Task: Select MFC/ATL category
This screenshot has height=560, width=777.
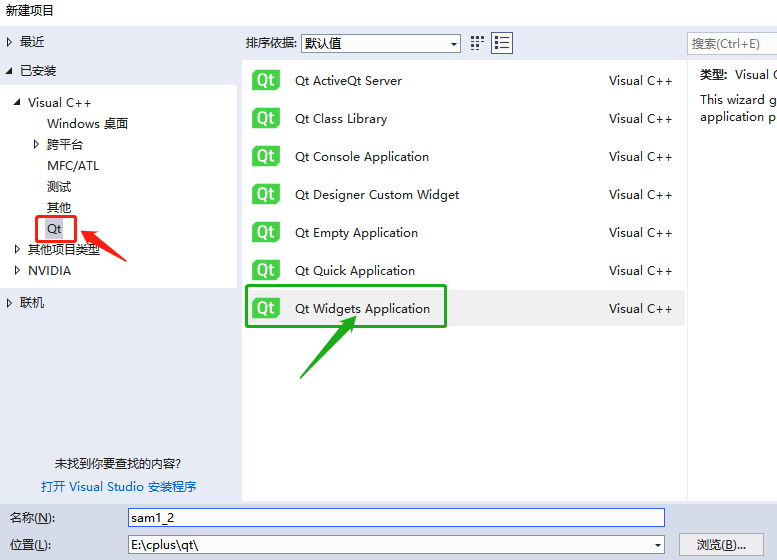Action: tap(73, 166)
